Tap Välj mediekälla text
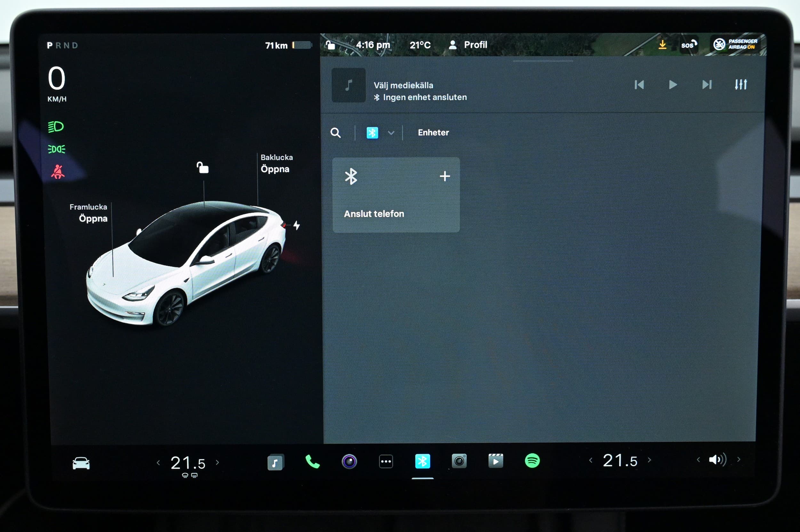 pyautogui.click(x=403, y=85)
